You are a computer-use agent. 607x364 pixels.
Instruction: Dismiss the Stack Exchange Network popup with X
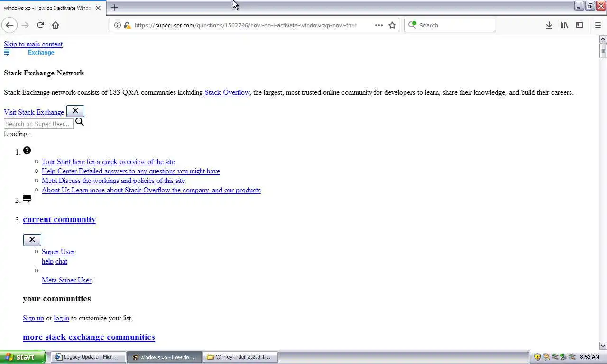coord(75,111)
